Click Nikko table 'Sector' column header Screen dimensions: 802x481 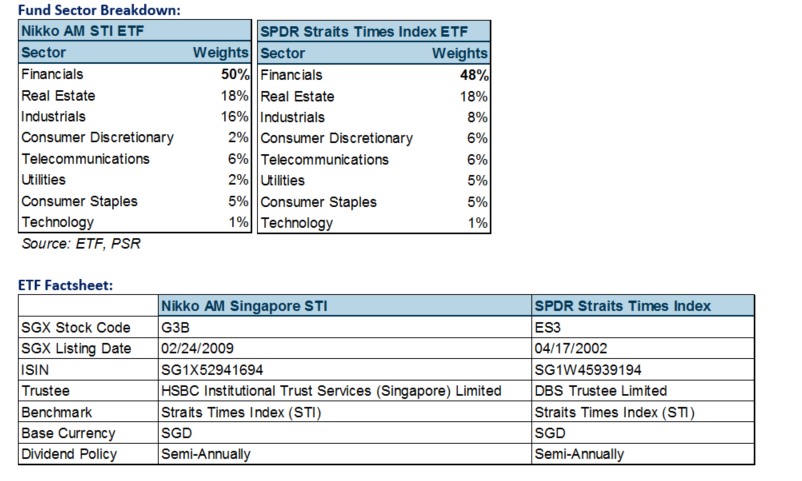(43, 53)
